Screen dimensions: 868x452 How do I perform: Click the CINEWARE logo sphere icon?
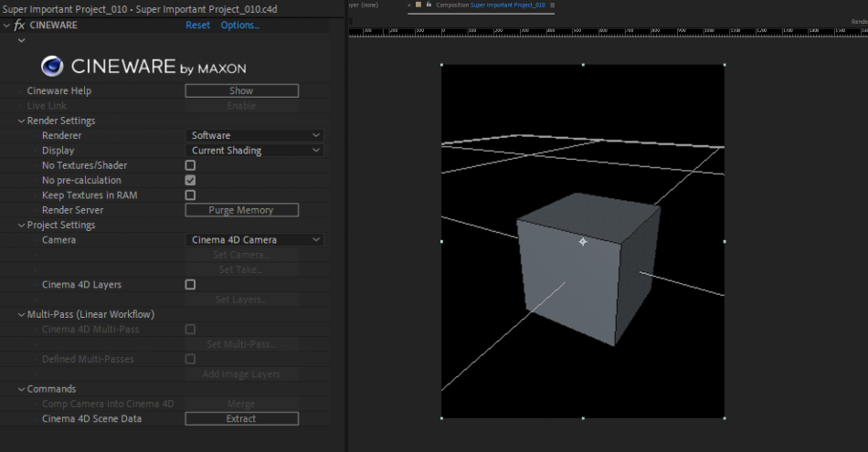52,67
